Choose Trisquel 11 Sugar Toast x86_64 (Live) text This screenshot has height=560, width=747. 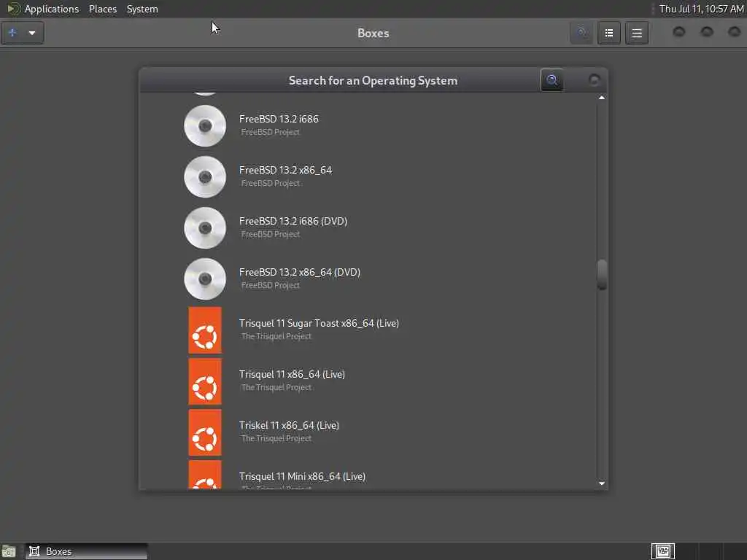[320, 323]
